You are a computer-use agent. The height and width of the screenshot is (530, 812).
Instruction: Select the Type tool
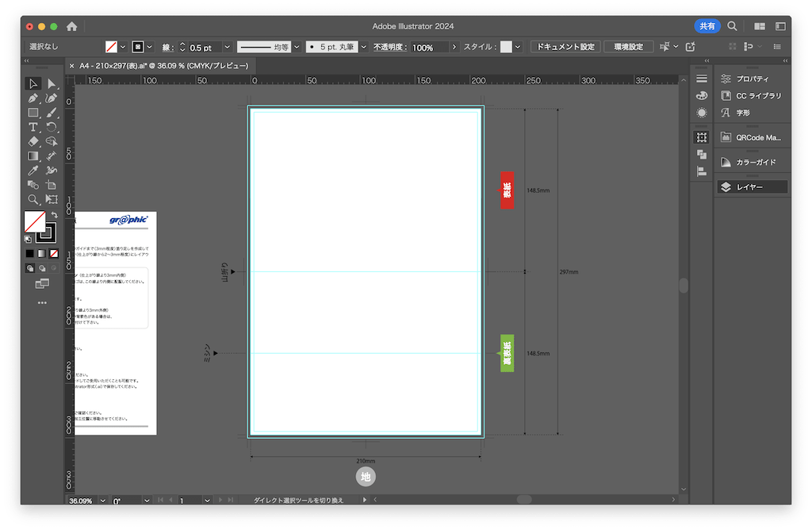coord(33,127)
